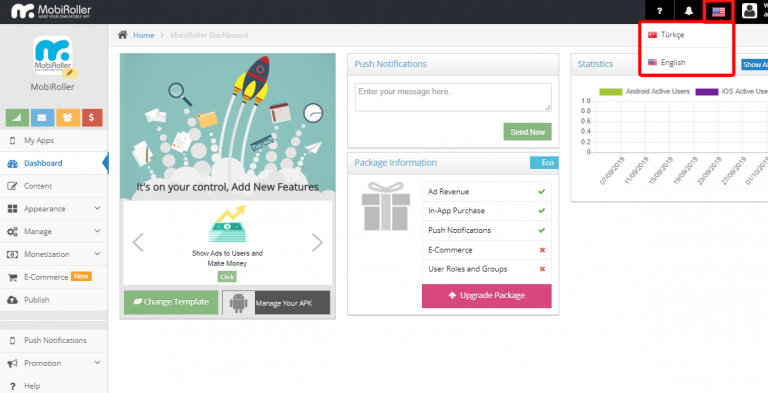Toggle iOS Active Users legend swatch
This screenshot has height=393, width=768.
(x=707, y=92)
